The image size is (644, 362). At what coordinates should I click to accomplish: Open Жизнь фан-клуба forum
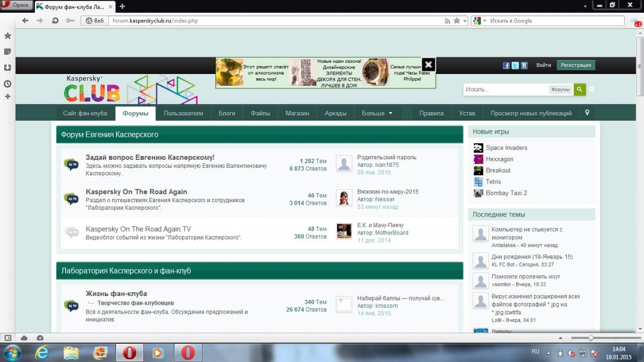tap(116, 293)
